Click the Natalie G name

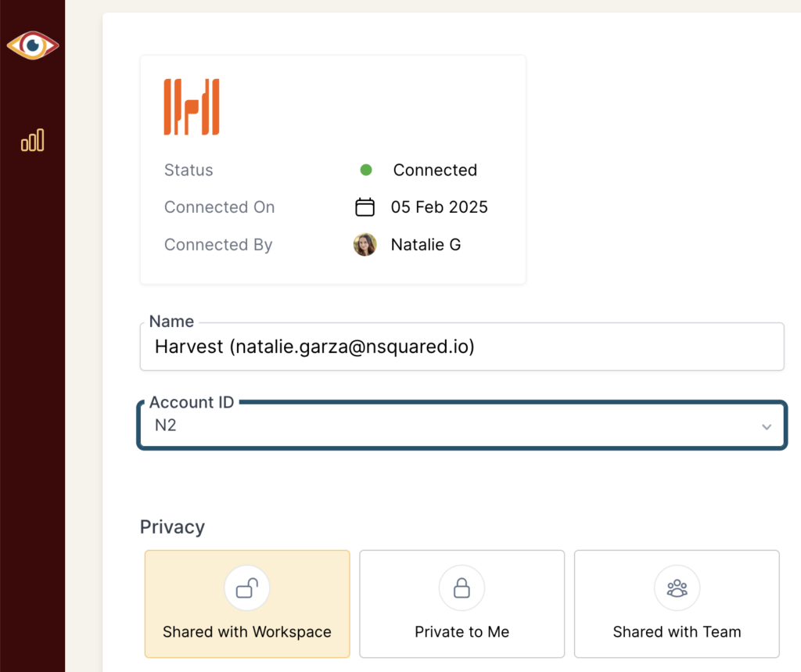pos(426,245)
